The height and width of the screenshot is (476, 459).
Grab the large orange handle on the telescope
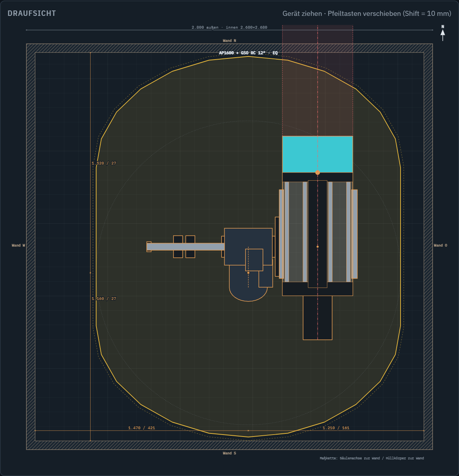(318, 173)
